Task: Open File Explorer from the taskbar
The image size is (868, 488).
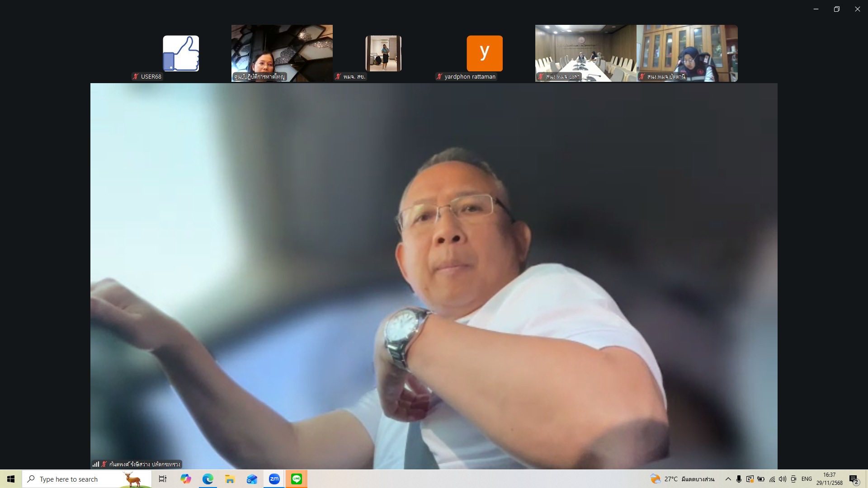Action: (x=230, y=479)
